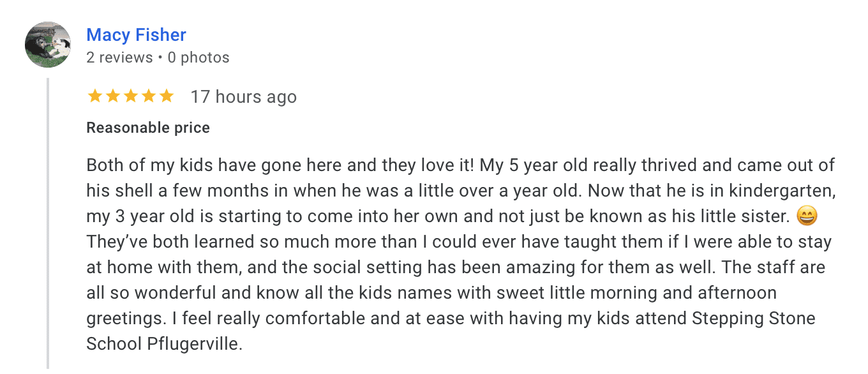Click the "0 photos" count text
Viewport: 868px width, 374px height.
[x=198, y=58]
